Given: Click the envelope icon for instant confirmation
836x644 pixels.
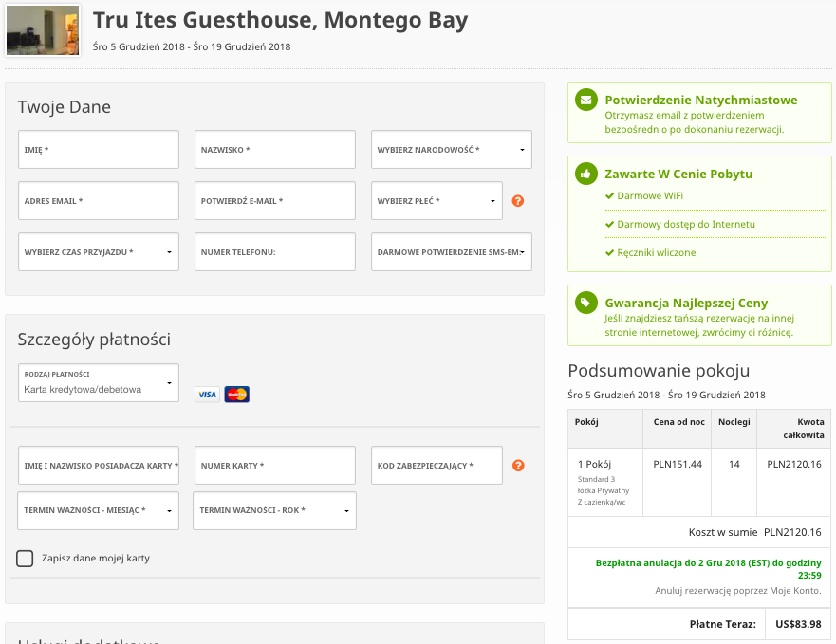Looking at the screenshot, I should point(586,100).
